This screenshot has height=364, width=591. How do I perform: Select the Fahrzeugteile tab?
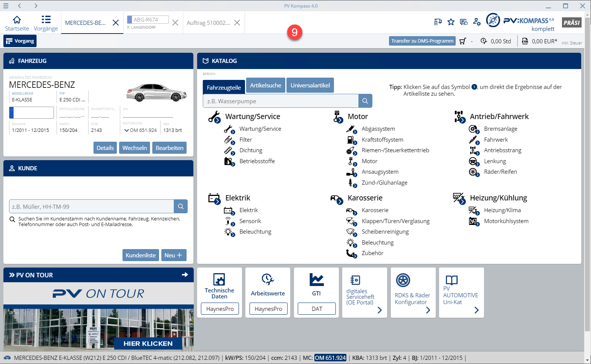pyautogui.click(x=224, y=87)
